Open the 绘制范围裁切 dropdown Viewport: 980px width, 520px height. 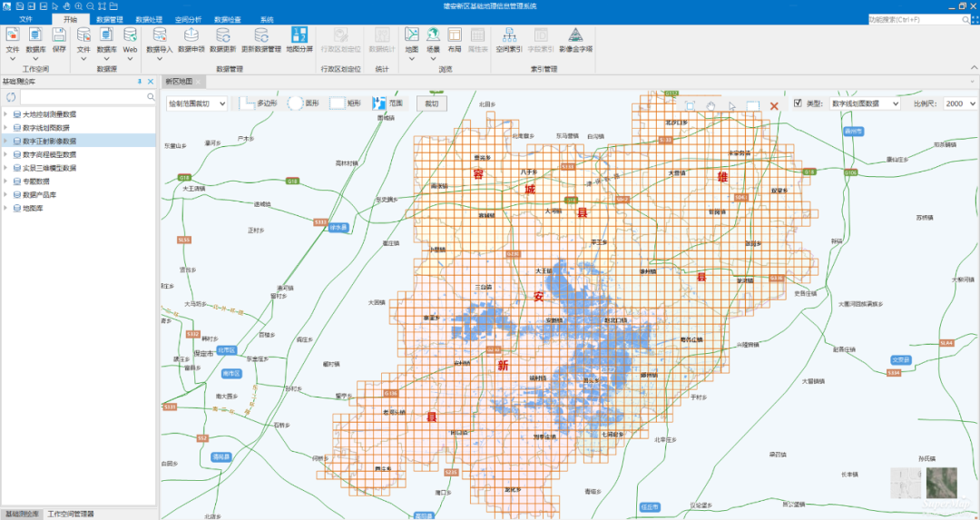197,103
